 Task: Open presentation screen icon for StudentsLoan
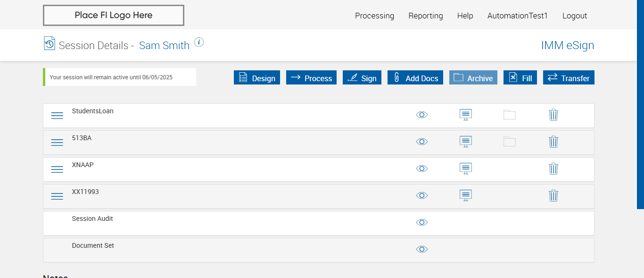coord(466,115)
